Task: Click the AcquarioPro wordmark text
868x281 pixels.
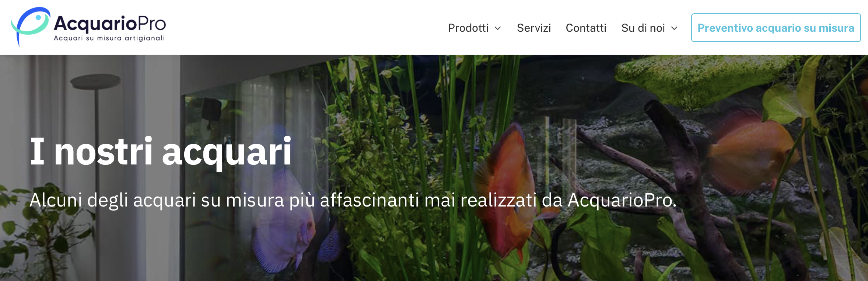Action: 110,24
